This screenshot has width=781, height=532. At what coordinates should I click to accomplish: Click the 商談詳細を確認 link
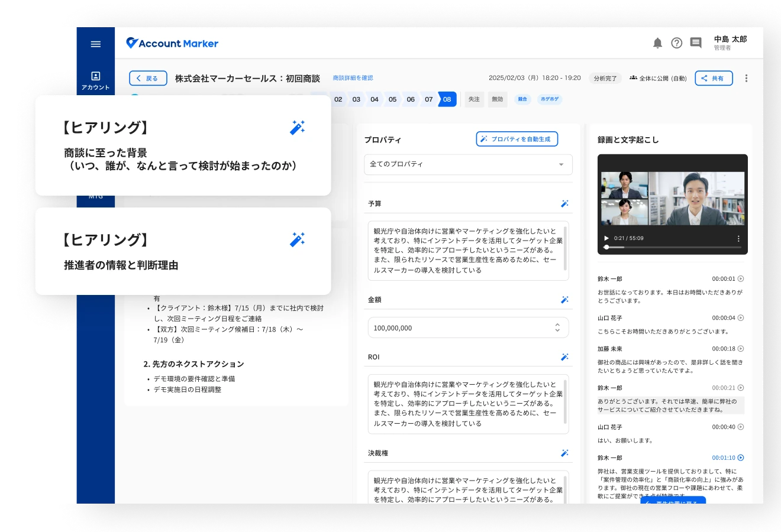coord(353,78)
